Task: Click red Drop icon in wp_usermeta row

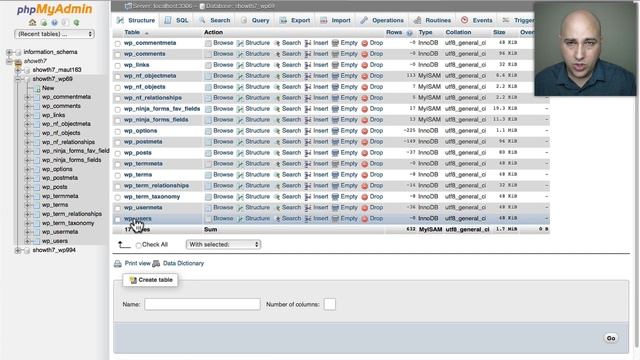Action: pos(364,208)
